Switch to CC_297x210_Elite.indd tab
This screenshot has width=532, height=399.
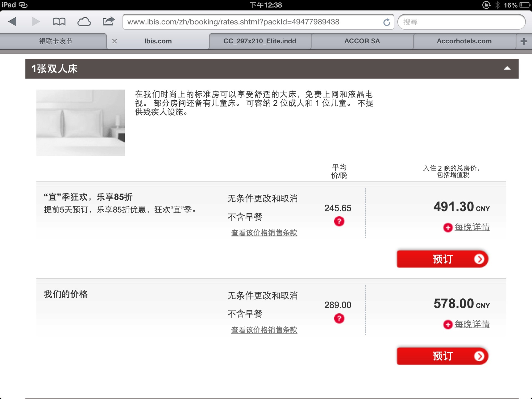(260, 41)
